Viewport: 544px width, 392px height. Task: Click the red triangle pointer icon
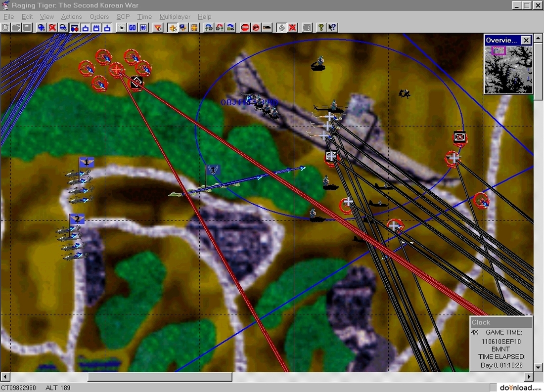coord(158,27)
